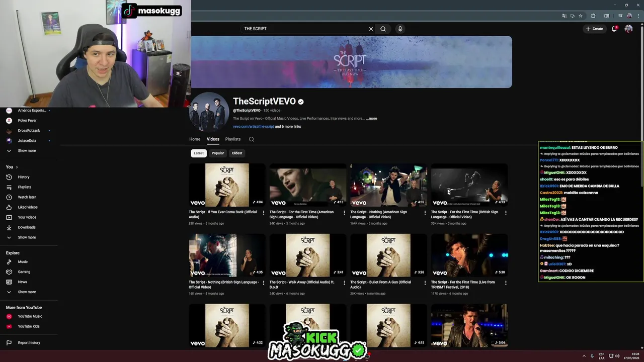The height and width of the screenshot is (362, 644).
Task: Click the The Script channel banner image
Action: (x=351, y=62)
